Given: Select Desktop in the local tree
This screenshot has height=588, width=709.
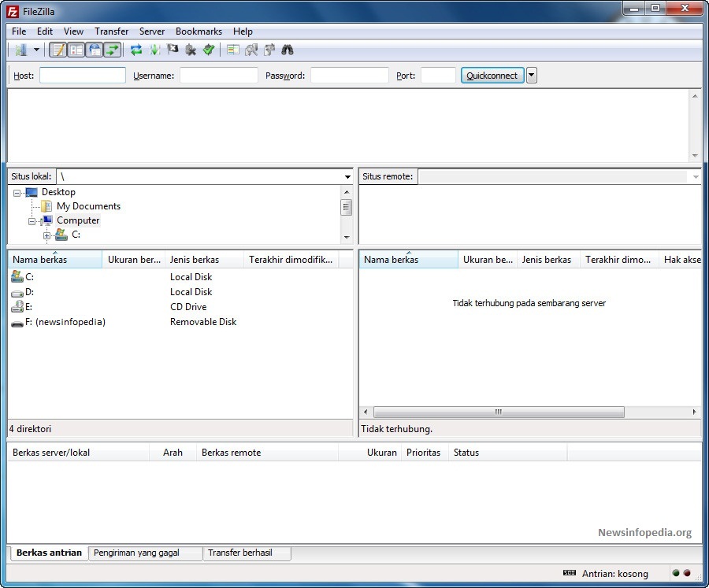Looking at the screenshot, I should click(58, 192).
